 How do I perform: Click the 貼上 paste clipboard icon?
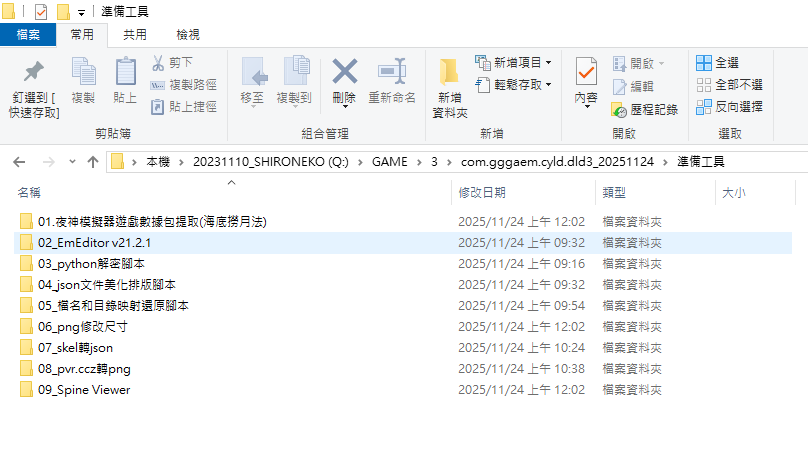point(125,73)
